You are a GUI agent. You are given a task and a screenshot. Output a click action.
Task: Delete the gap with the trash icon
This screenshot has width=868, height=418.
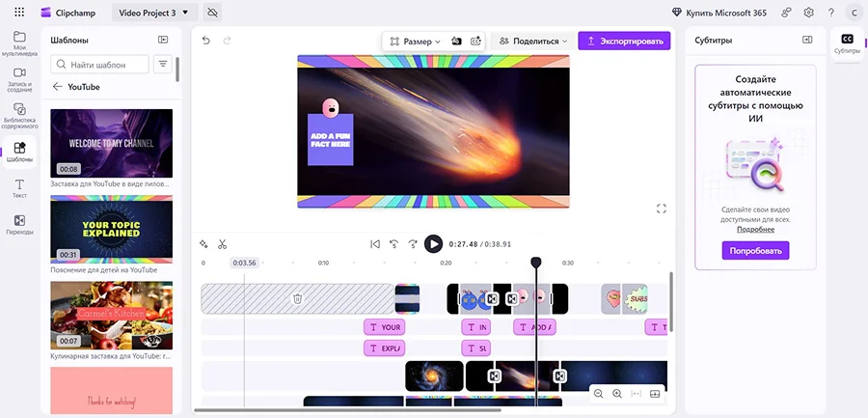pyautogui.click(x=297, y=299)
